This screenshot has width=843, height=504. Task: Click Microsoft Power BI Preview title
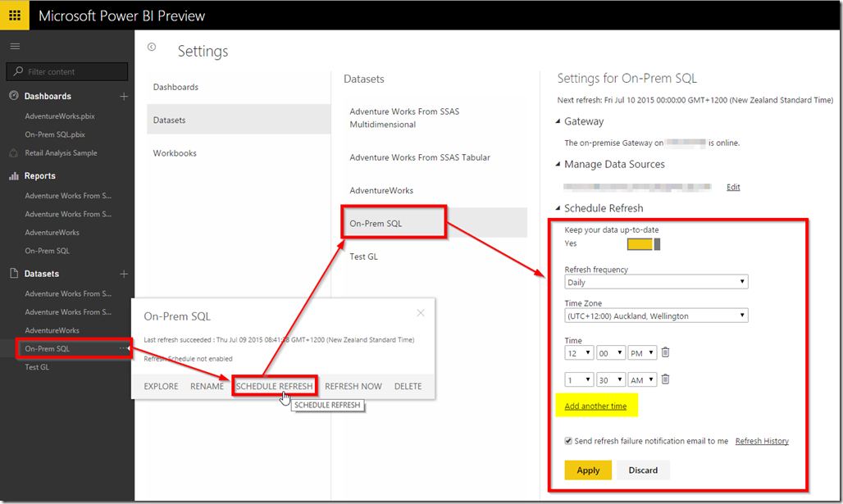tap(121, 16)
